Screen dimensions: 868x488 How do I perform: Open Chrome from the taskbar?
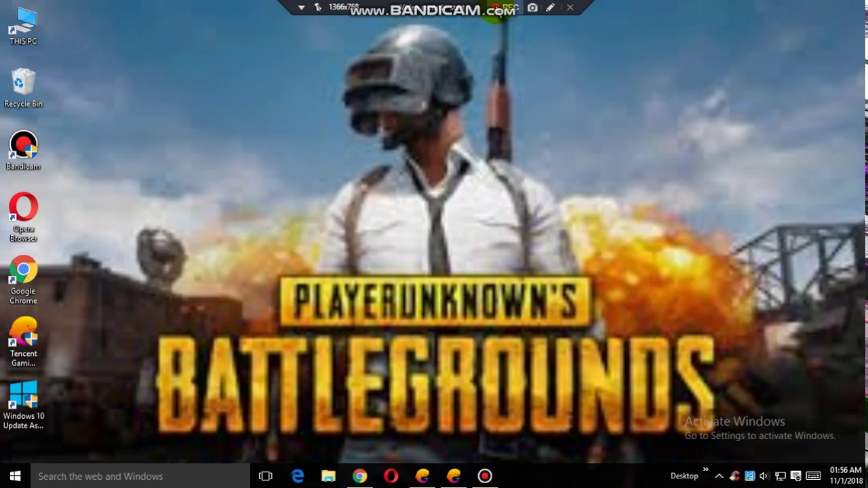(359, 476)
